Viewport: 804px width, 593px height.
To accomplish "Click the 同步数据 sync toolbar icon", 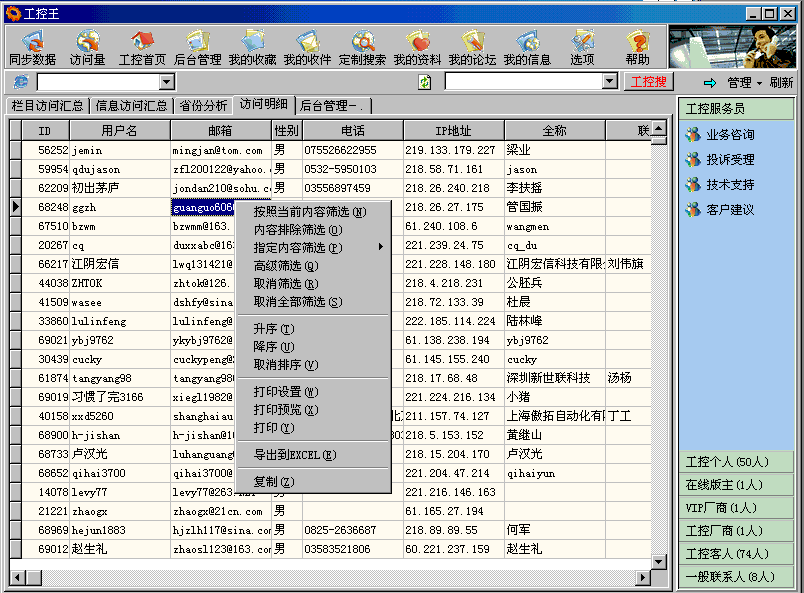I will (x=32, y=47).
